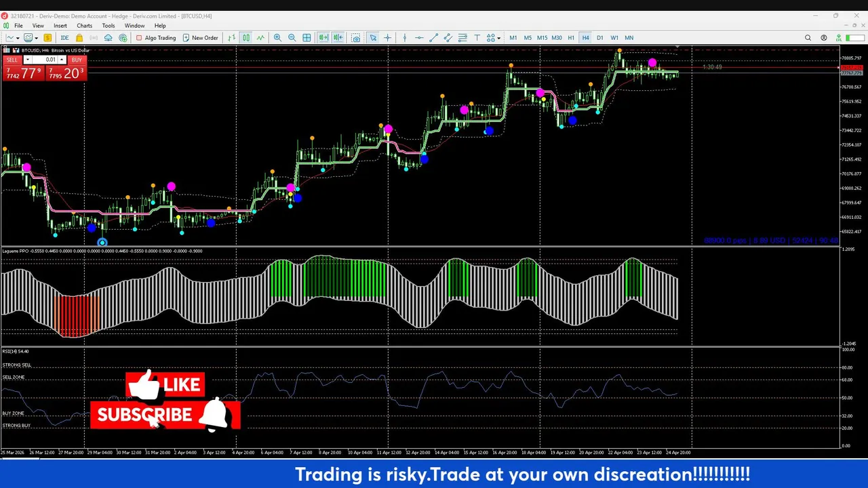Toggle Algo Trading on
The width and height of the screenshot is (868, 488).
point(156,38)
